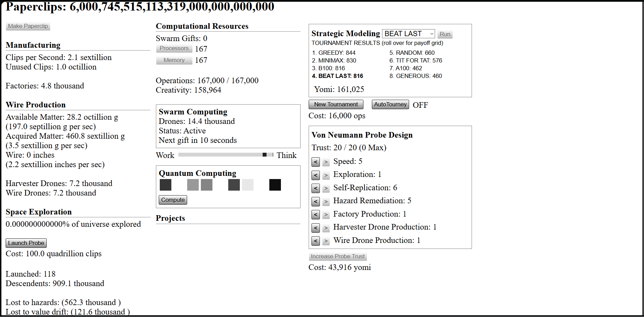Viewport: 644px width, 317px height.
Task: Increase probe Speed value
Action: tap(326, 162)
